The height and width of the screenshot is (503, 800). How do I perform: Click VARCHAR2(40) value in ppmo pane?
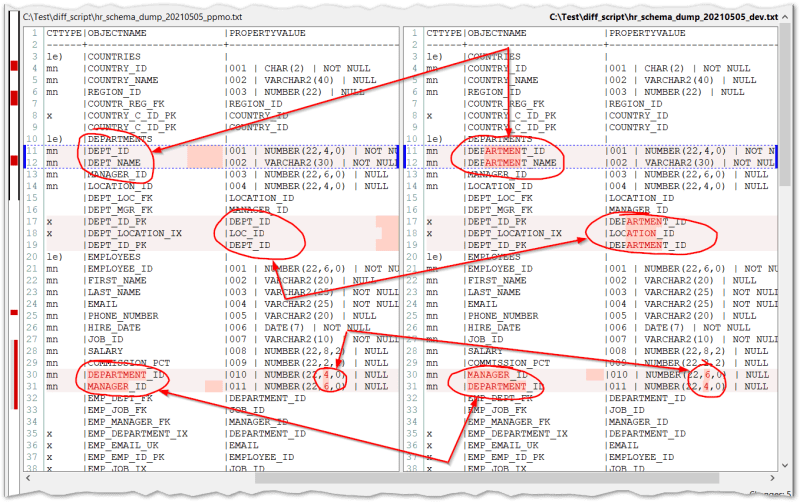299,80
